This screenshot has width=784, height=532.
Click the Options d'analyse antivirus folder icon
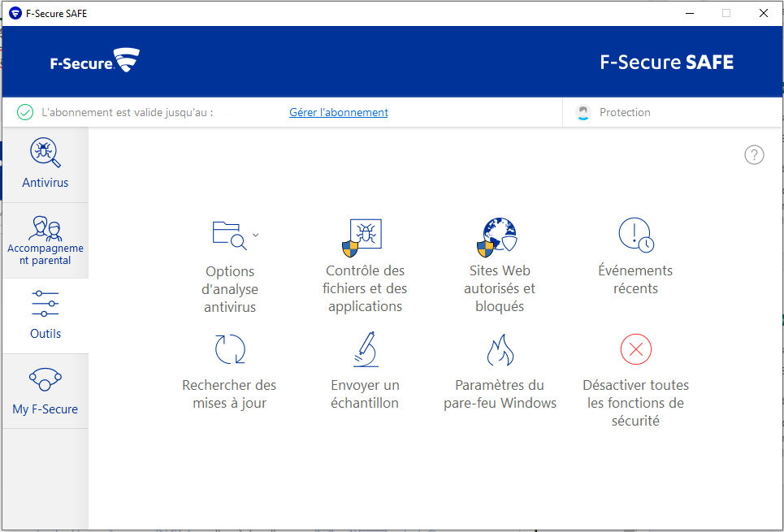coord(229,235)
